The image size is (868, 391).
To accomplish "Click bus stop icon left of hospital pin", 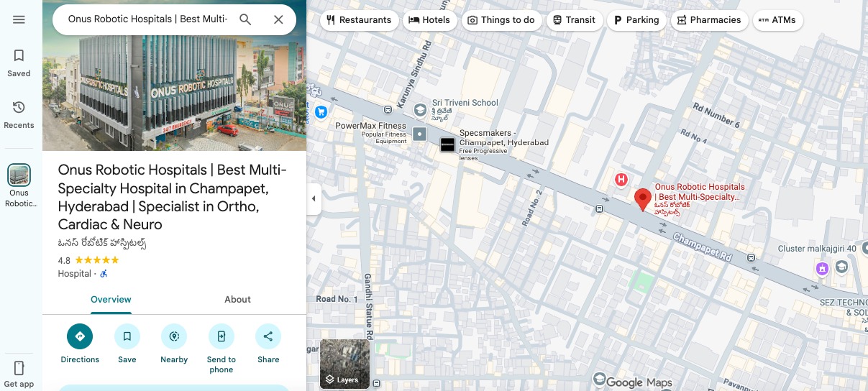I will pyautogui.click(x=599, y=208).
